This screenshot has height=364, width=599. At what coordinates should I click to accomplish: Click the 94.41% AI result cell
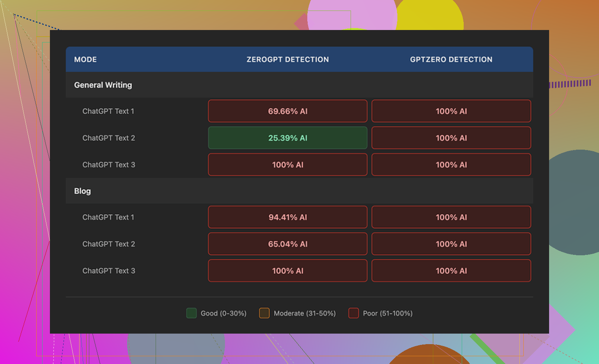pos(287,217)
